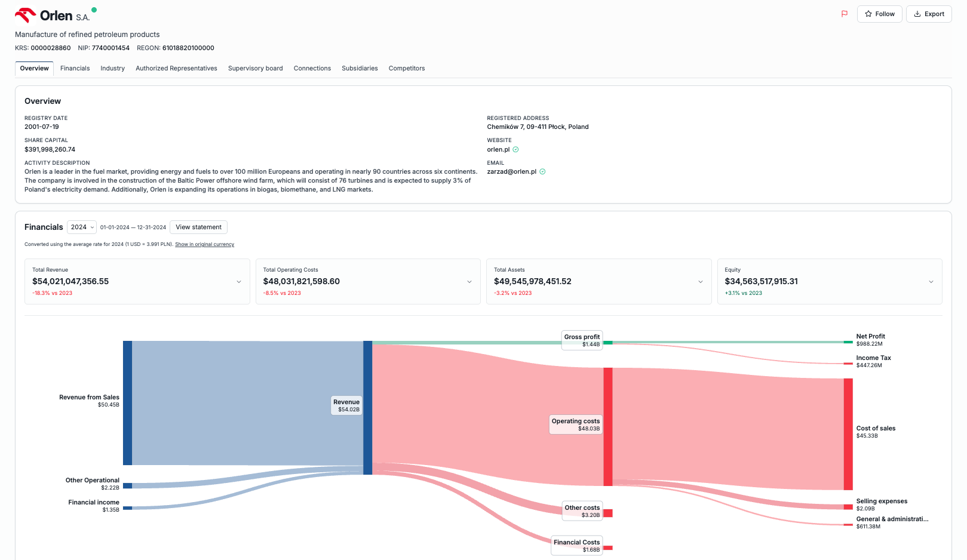Click the Financial income $1.35B label
This screenshot has height=560, width=967.
(93, 506)
